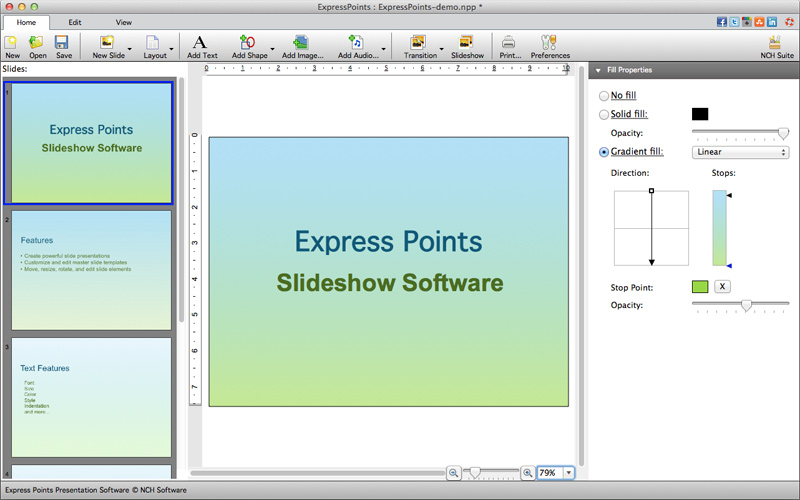The height and width of the screenshot is (500, 800).
Task: Open Layout dropdown arrow
Action: (171, 49)
